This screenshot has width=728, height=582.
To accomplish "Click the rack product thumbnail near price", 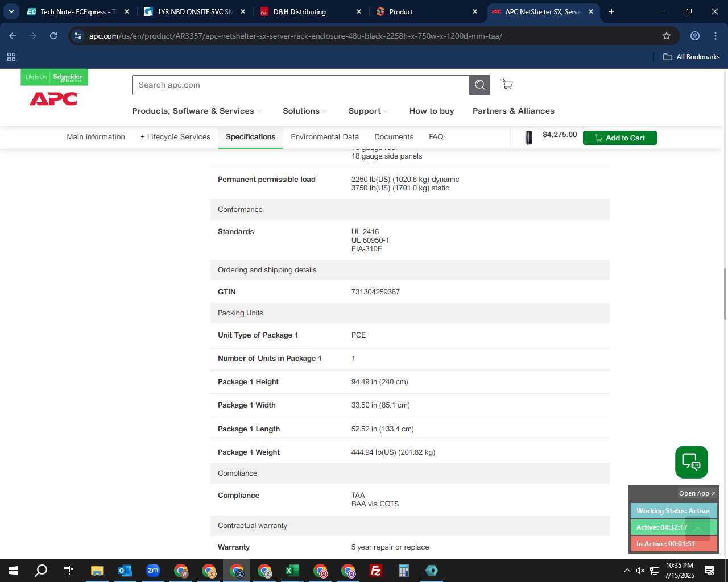I will 528,138.
